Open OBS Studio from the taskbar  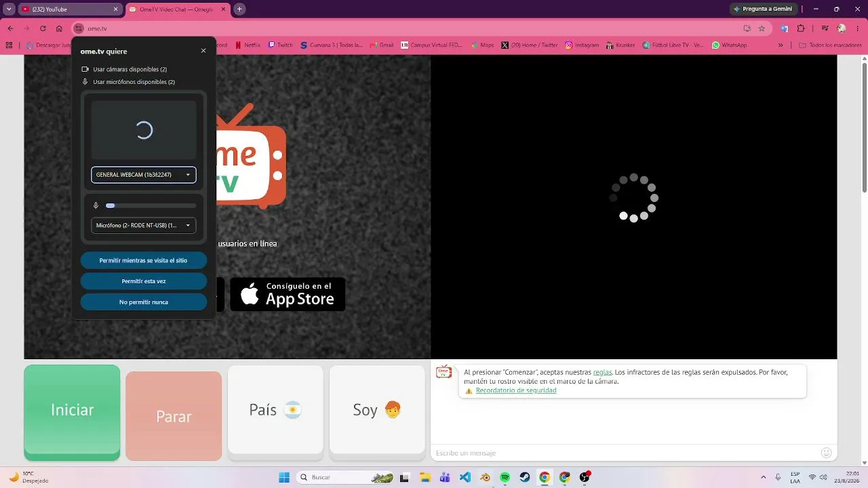click(x=585, y=477)
